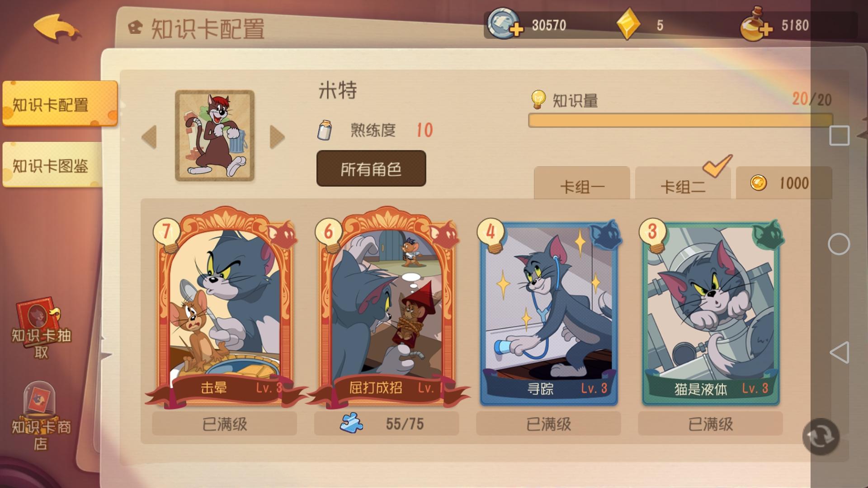868x488 pixels.
Task: Select next character with right arrow
Action: tap(277, 137)
